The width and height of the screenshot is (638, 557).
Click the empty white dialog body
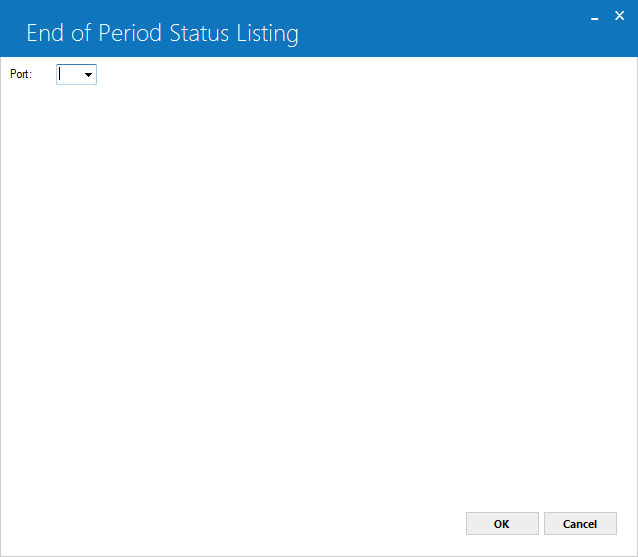[319, 285]
